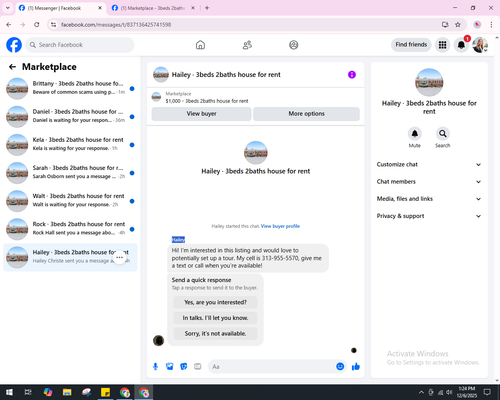Viewport: 500px width, 400px height.
Task: Expand the Customize chat section
Action: 429,164
